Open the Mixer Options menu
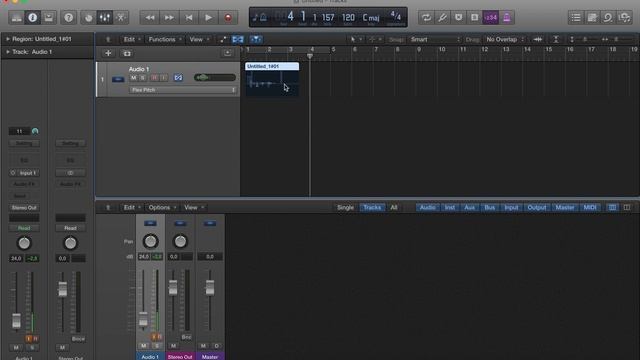The height and width of the screenshot is (360, 640). tap(162, 207)
